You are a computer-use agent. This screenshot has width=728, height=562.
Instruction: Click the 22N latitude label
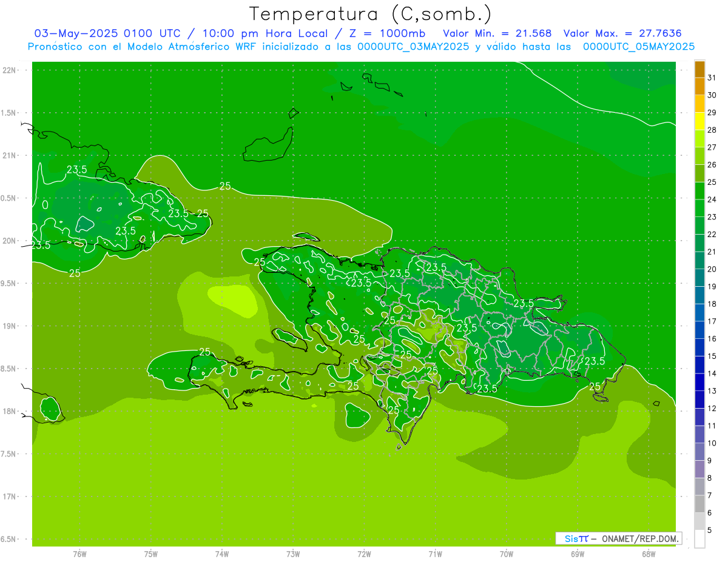pyautogui.click(x=10, y=70)
